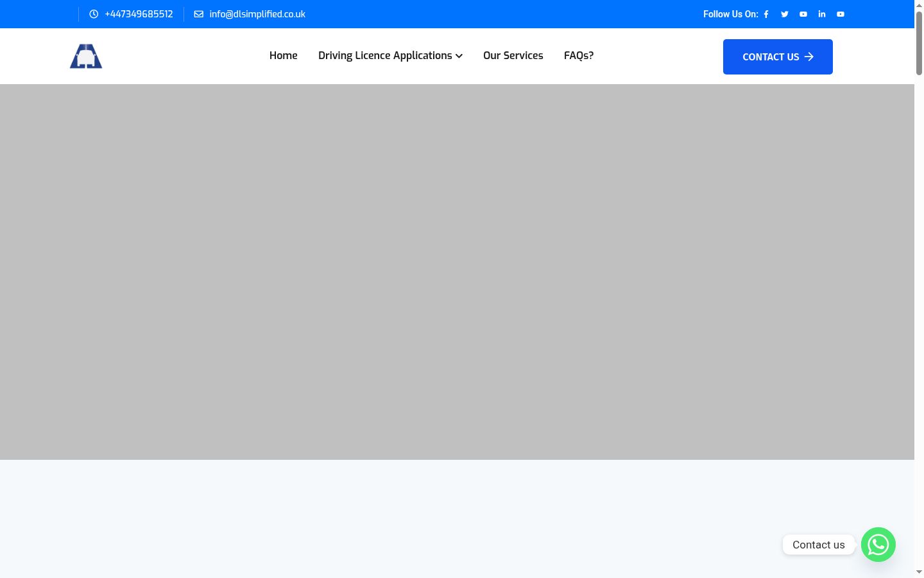Expand the Driving Licence Applications chevron

(x=459, y=56)
